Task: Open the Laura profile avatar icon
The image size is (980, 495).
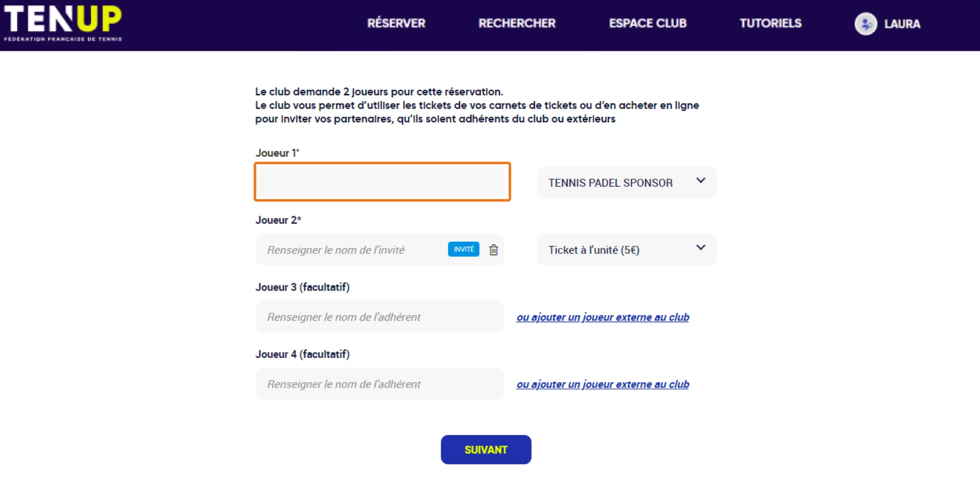Action: [866, 24]
